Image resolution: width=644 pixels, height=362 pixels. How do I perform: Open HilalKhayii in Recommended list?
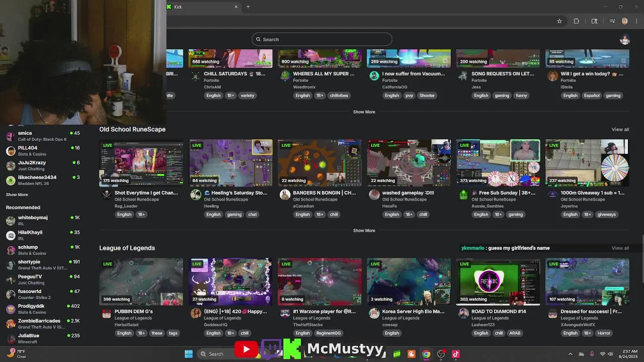point(43,235)
